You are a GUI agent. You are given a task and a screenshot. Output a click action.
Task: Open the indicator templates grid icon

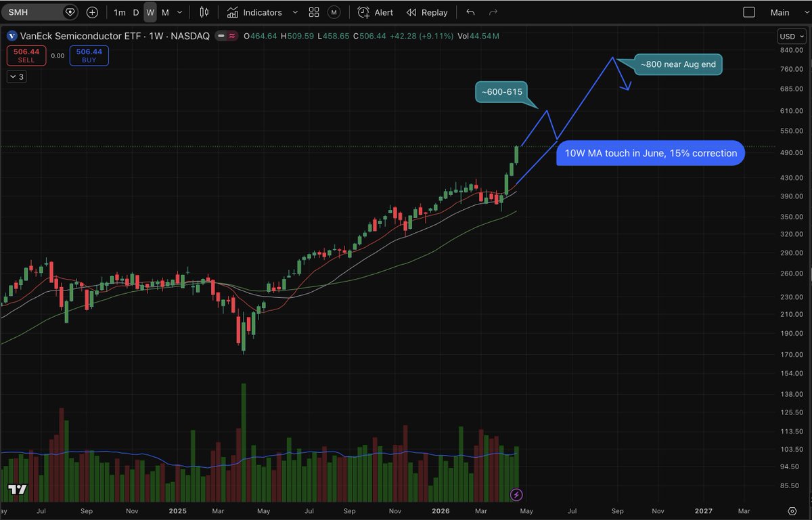(x=314, y=12)
